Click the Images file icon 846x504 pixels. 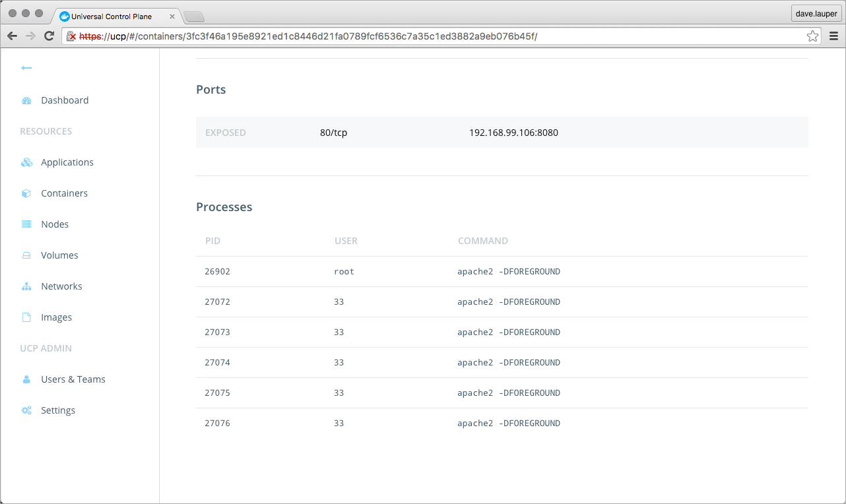pos(26,317)
